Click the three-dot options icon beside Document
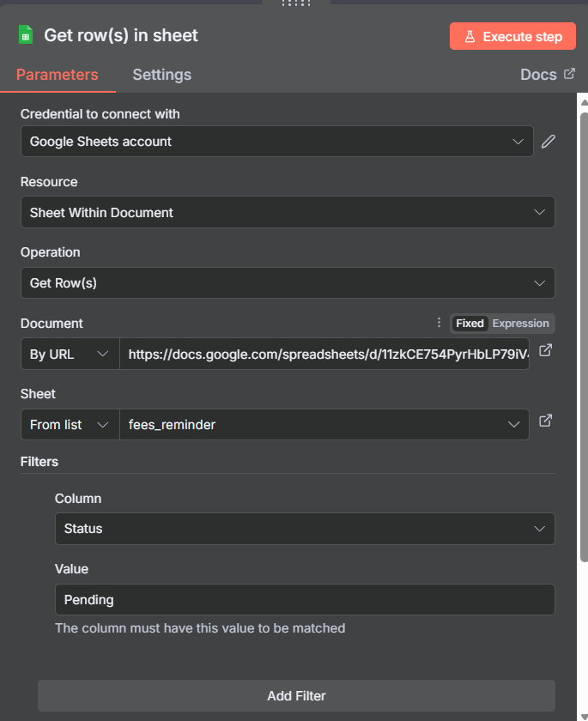Viewport: 588px width, 721px height. coord(439,324)
